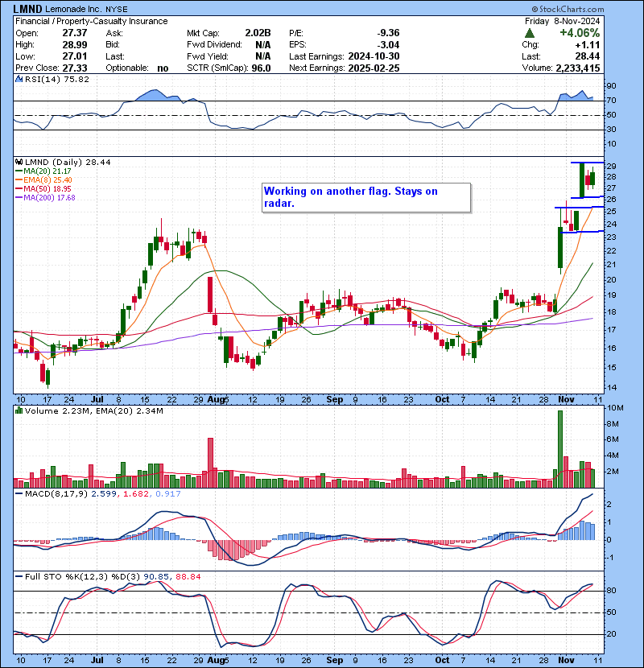Click the 90 level on the RSI axis

coord(611,86)
